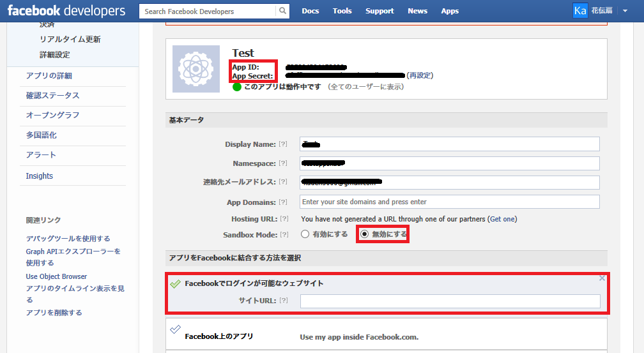
Task: Click the help [?] next to Display Name
Action: (x=283, y=144)
